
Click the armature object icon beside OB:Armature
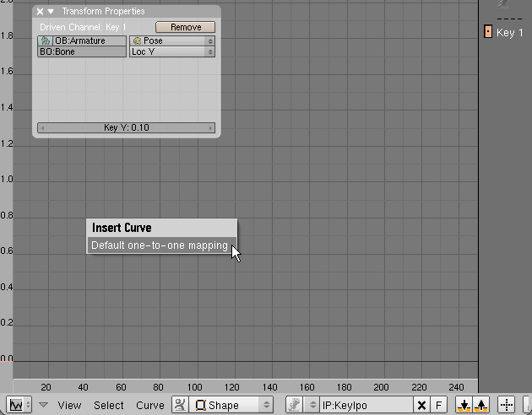coord(45,40)
